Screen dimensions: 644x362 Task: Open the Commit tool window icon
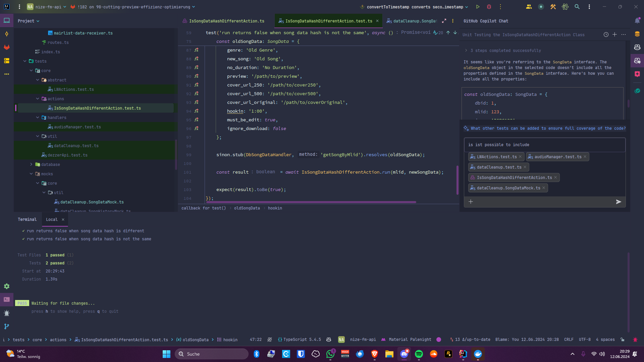click(7, 34)
